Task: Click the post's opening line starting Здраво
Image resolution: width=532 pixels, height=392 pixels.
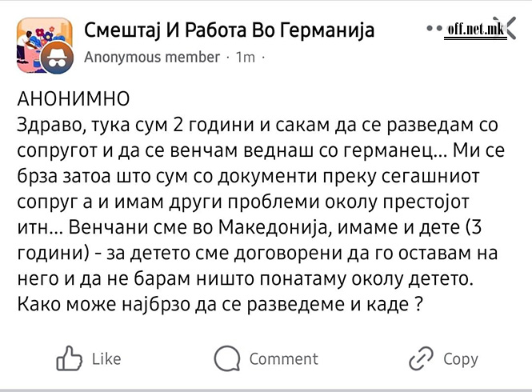Action: [x=258, y=125]
